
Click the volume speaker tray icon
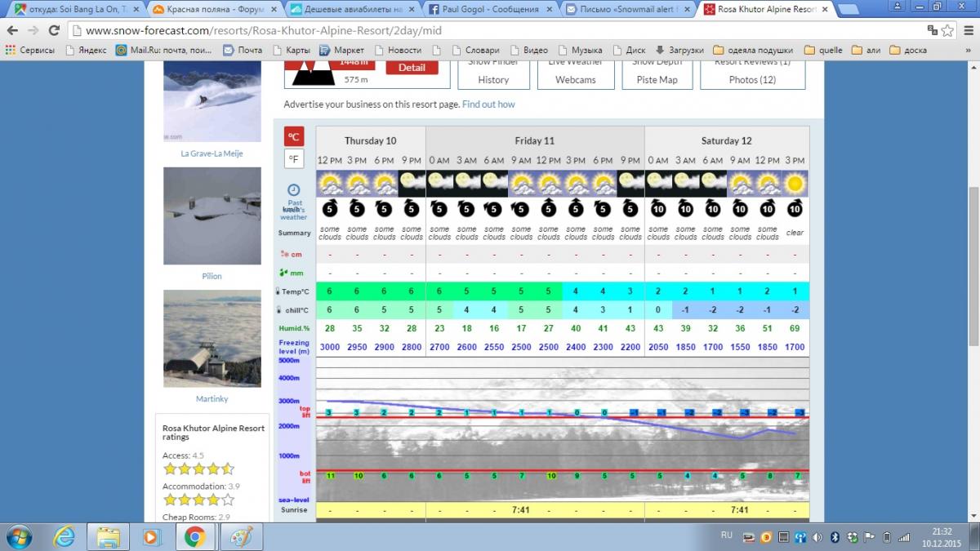pyautogui.click(x=817, y=536)
